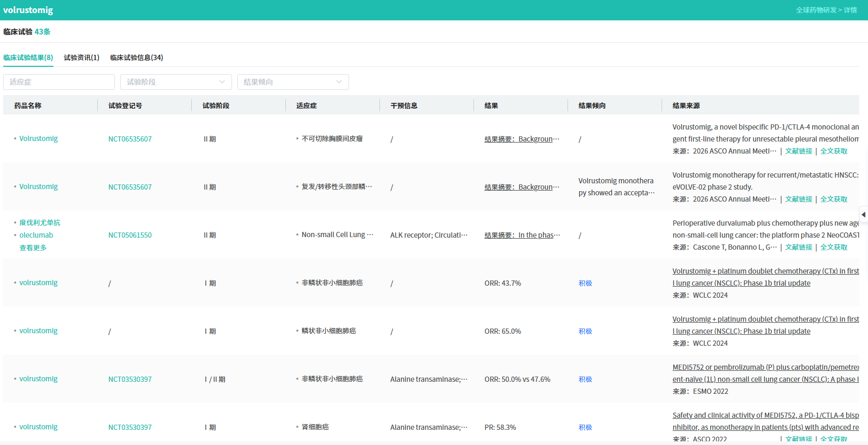868x445 pixels.
Task: Open NCT06535607 in the 不可切除胸膜间皮瘤 row
Action: 130,139
